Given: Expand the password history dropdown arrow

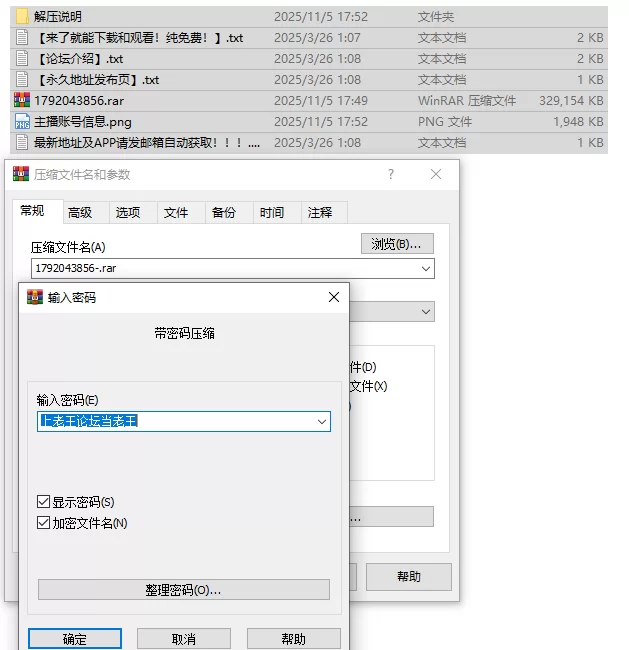Looking at the screenshot, I should coord(321,422).
